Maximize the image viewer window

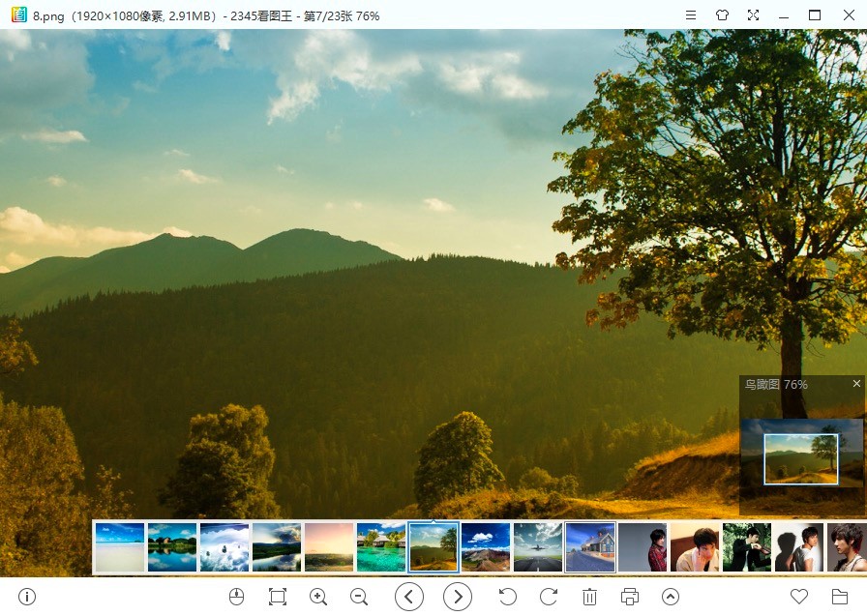[815, 15]
